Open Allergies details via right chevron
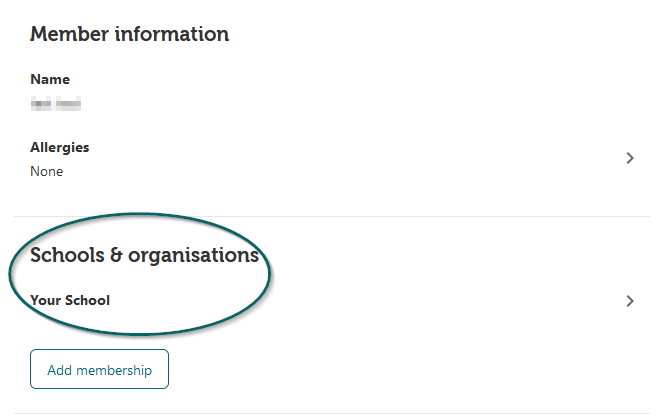Viewport: 657px width, 417px height. tap(629, 158)
